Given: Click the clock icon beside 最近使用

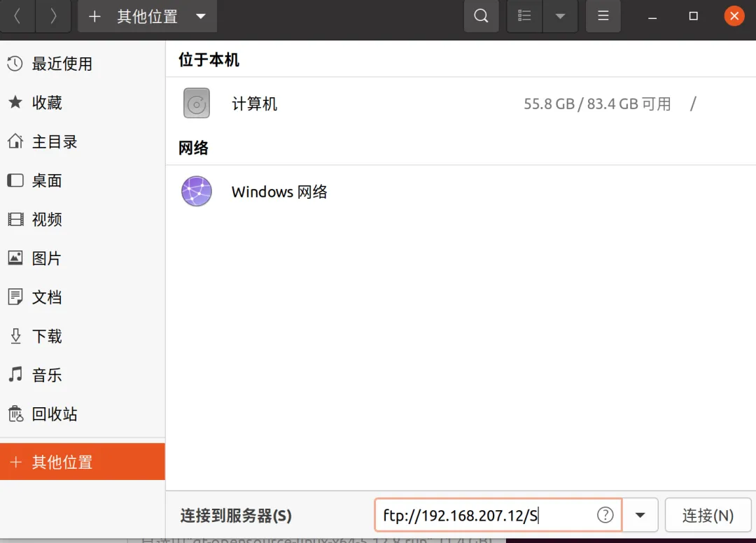Looking at the screenshot, I should 15,64.
